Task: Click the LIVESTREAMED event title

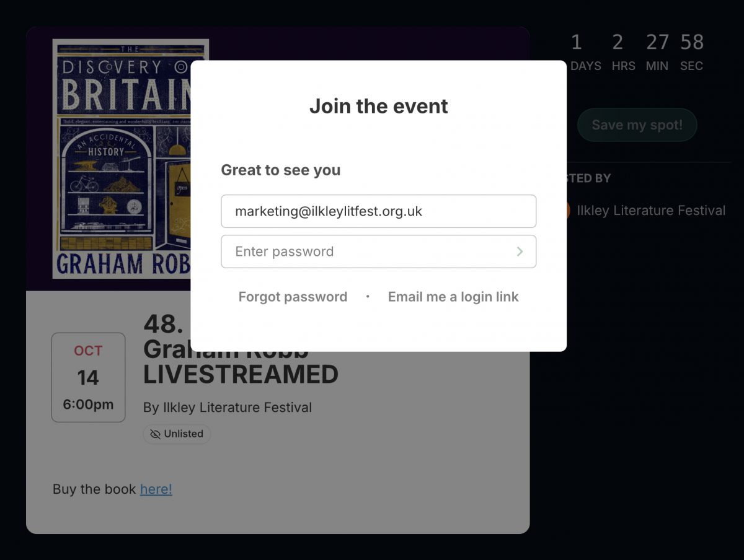Action: pyautogui.click(x=241, y=375)
